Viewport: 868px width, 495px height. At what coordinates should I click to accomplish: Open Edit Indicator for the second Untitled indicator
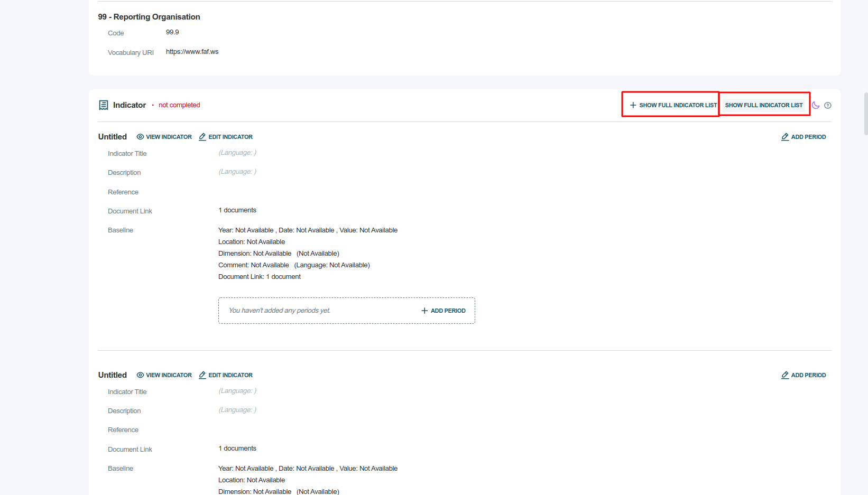click(x=226, y=375)
